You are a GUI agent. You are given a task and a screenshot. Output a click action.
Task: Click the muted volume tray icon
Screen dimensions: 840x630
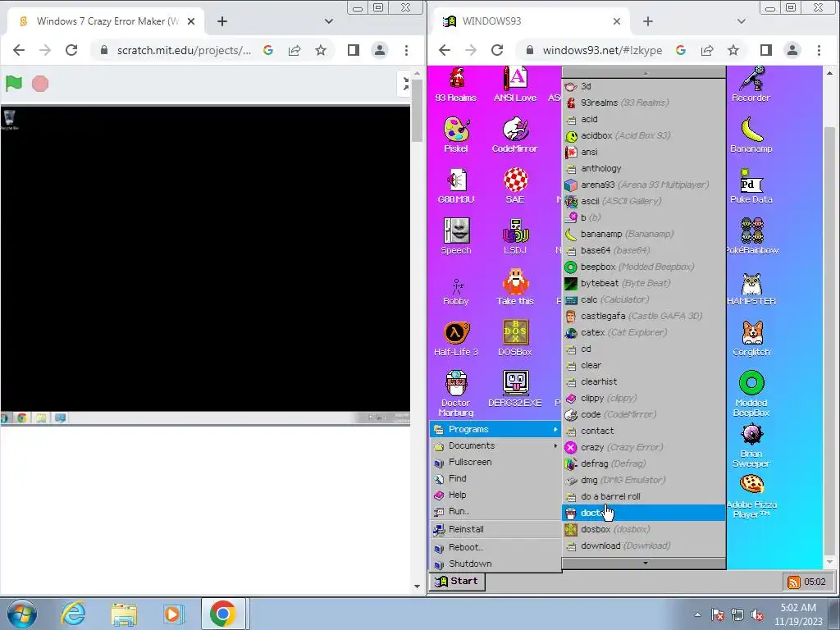pyautogui.click(x=757, y=614)
